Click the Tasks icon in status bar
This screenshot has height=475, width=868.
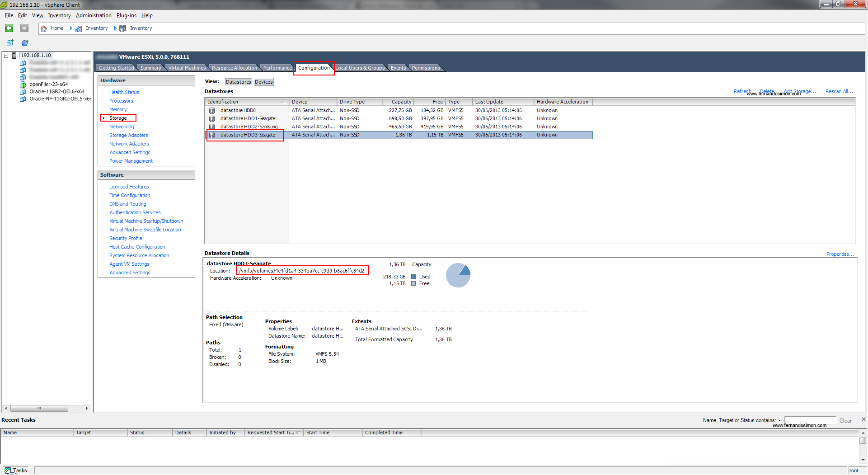8,470
